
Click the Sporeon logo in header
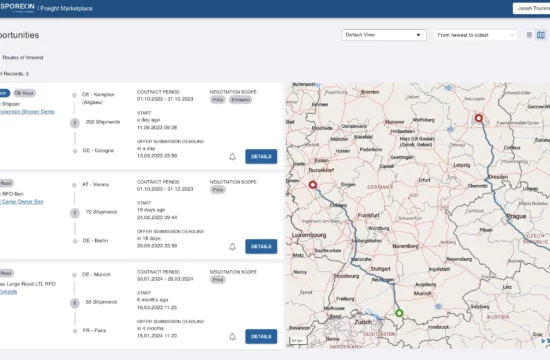17,7
